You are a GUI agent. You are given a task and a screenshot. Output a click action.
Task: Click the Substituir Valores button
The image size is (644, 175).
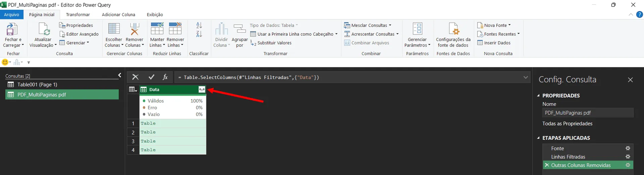pos(271,43)
